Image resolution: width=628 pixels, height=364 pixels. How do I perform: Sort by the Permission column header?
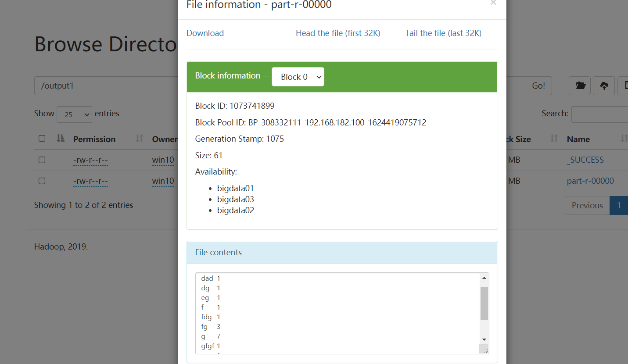coord(94,139)
